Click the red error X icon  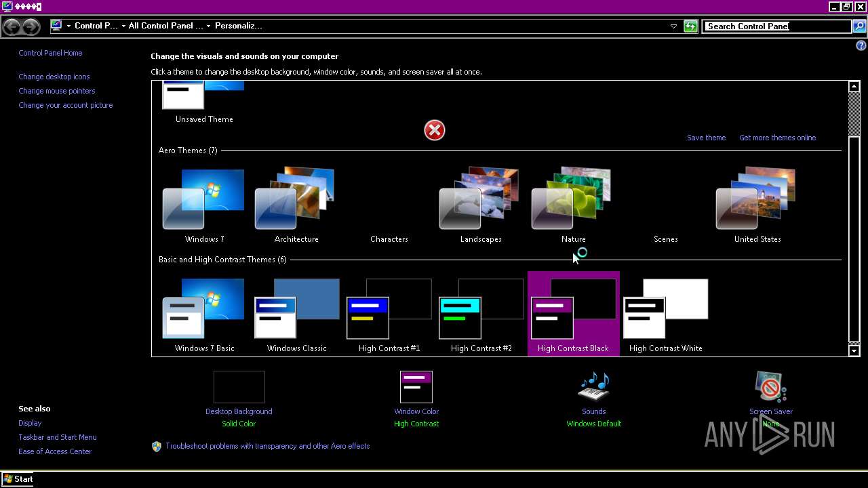pos(435,130)
